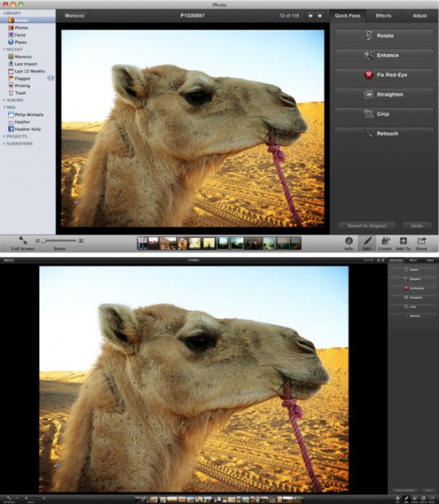Expand the Albums section in sidebar
Image resolution: width=439 pixels, height=504 pixels.
click(x=13, y=101)
